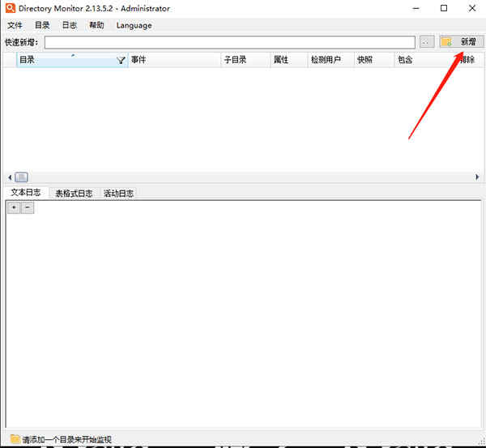Switch to the 文本日志 tab
Image resolution: width=486 pixels, height=448 pixels.
click(x=26, y=193)
